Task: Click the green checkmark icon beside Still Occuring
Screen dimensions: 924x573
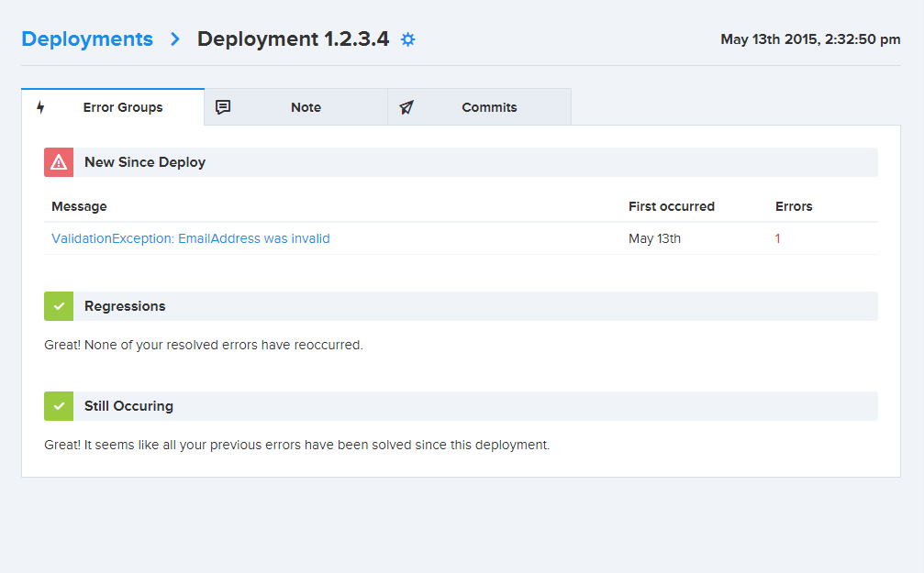Action: pos(59,406)
